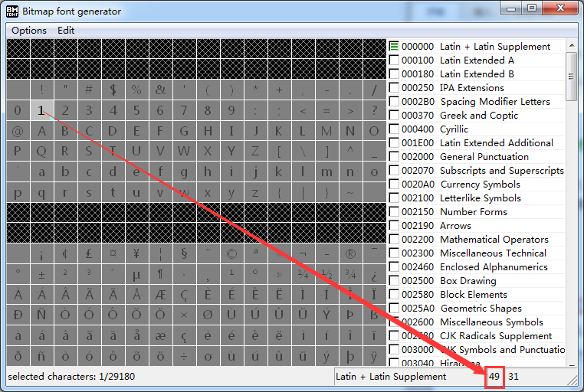Select the Number Forms row
The height and width of the screenshot is (392, 584).
(x=477, y=211)
